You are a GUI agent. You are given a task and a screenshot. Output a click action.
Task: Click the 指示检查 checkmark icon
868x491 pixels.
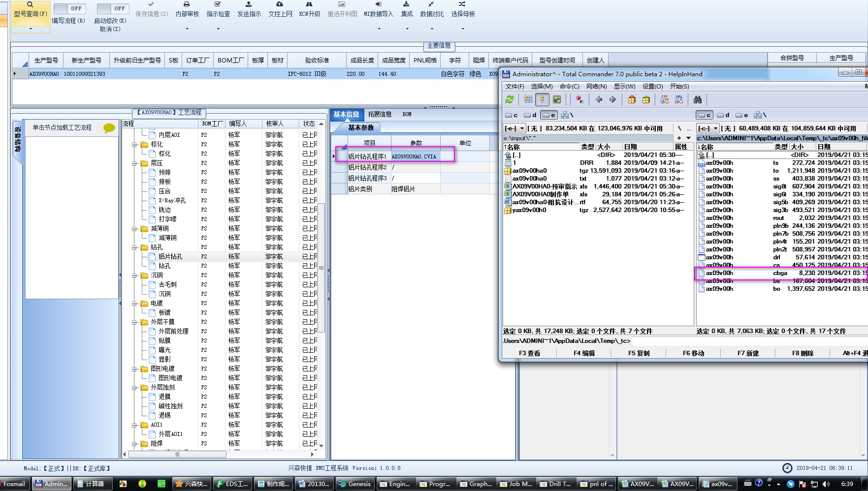point(218,4)
